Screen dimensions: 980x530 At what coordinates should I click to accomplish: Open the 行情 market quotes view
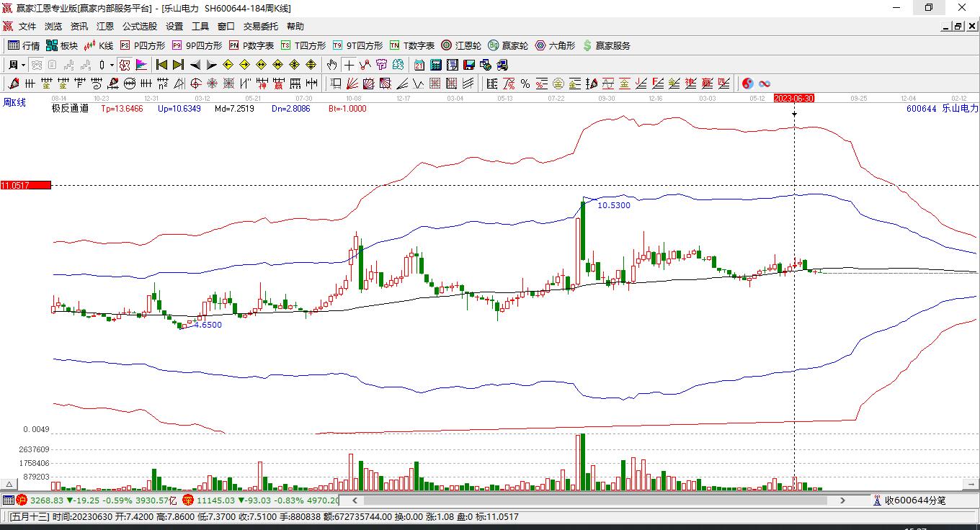[24, 45]
